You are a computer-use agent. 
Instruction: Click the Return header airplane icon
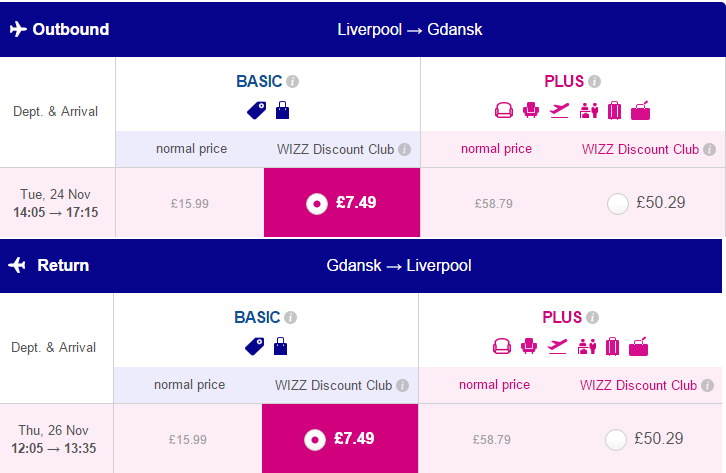pos(17,265)
